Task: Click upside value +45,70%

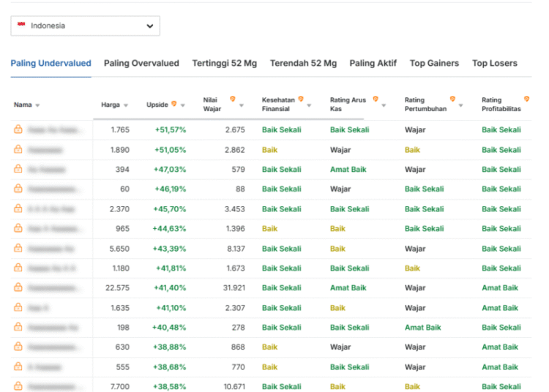Action: 170,209
